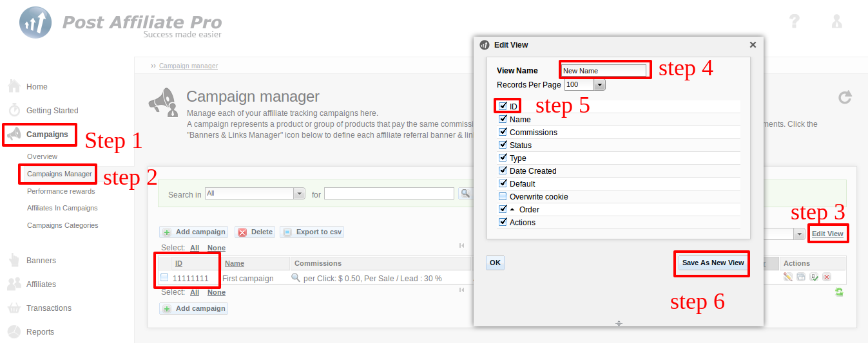Click the Campaigns megaphone sidebar icon
Image resolution: width=868 pixels, height=343 pixels.
point(14,134)
